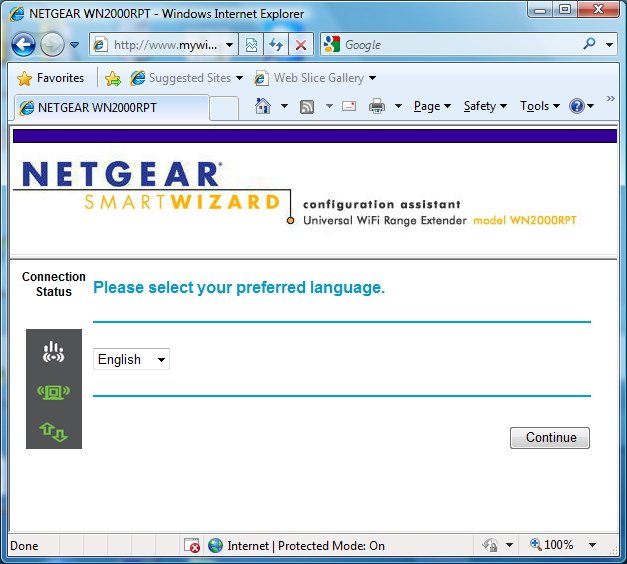The height and width of the screenshot is (564, 627).
Task: Select the NETGEAR WN2000RPT tab
Action: [112, 108]
